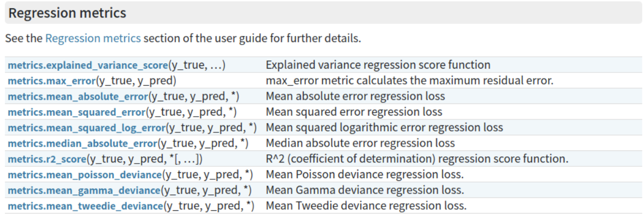644x218 pixels.
Task: Open the Regression metrics user guide link
Action: click(x=93, y=39)
